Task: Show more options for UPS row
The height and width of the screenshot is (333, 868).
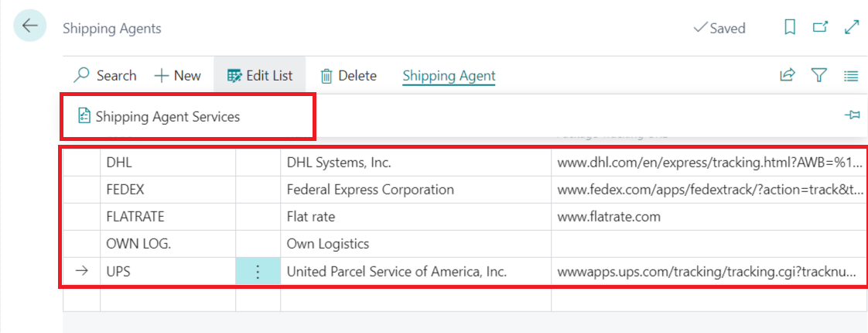Action: point(258,272)
